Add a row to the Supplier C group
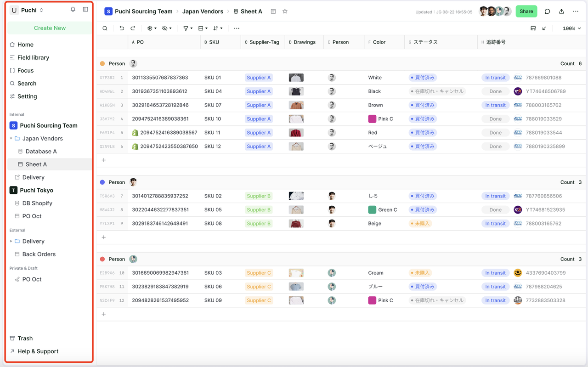This screenshot has width=588, height=367. coord(104,314)
